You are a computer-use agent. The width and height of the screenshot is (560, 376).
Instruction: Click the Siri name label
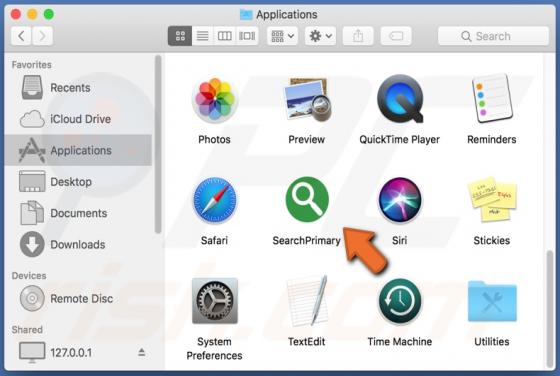tap(400, 241)
